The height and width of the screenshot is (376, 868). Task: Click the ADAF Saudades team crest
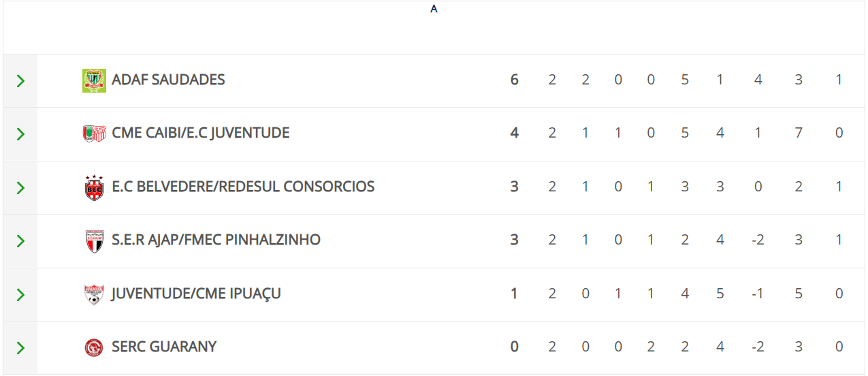(x=94, y=80)
